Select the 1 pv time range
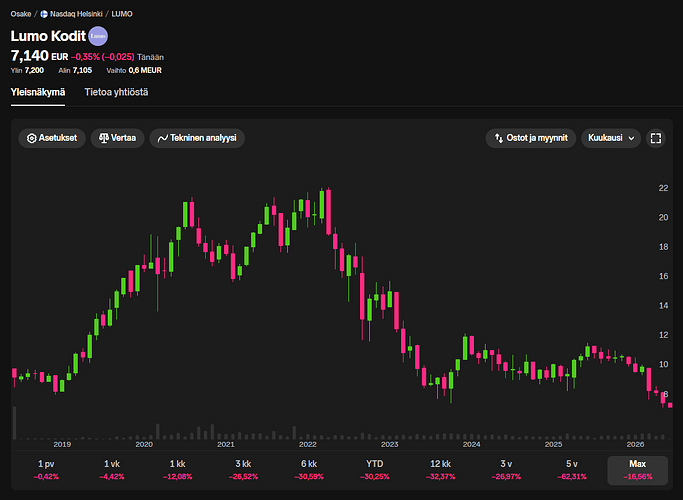The height and width of the screenshot is (500, 683). point(46,470)
